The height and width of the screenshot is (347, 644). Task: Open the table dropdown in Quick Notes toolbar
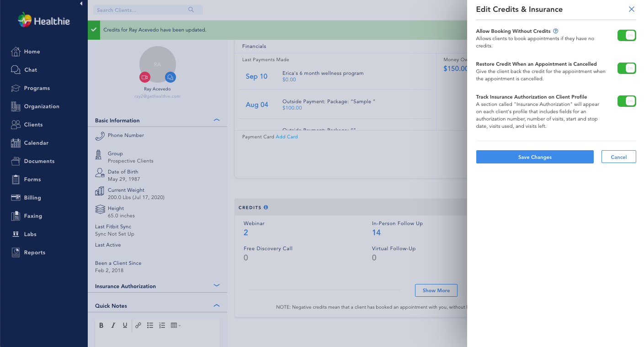click(x=176, y=326)
